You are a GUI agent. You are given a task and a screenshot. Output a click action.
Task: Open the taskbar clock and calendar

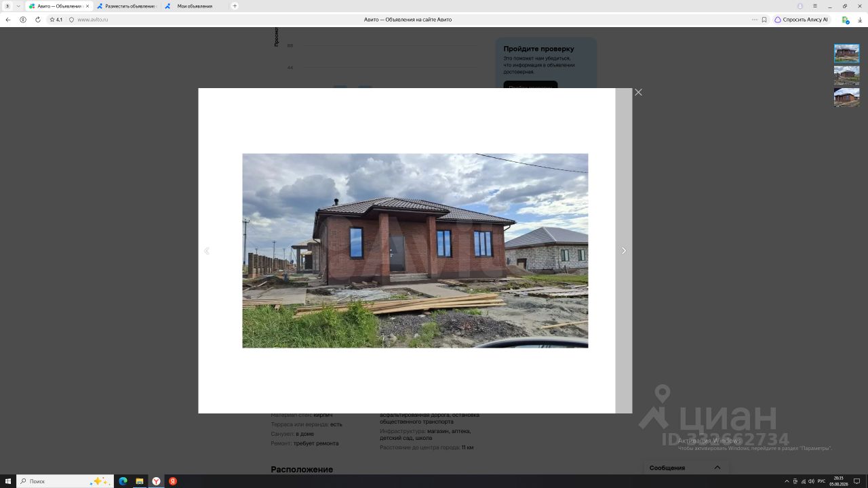(839, 481)
